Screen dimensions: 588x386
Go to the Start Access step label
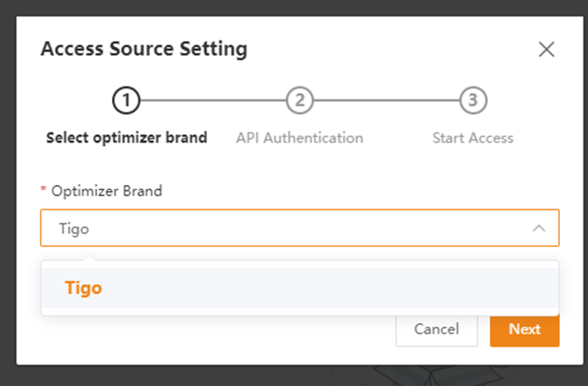click(x=473, y=138)
